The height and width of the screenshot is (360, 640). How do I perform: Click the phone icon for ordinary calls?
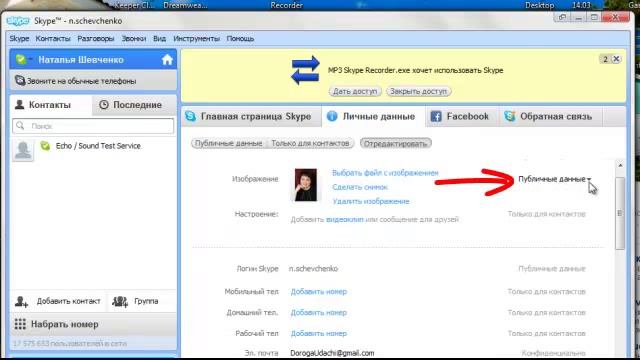[x=20, y=80]
